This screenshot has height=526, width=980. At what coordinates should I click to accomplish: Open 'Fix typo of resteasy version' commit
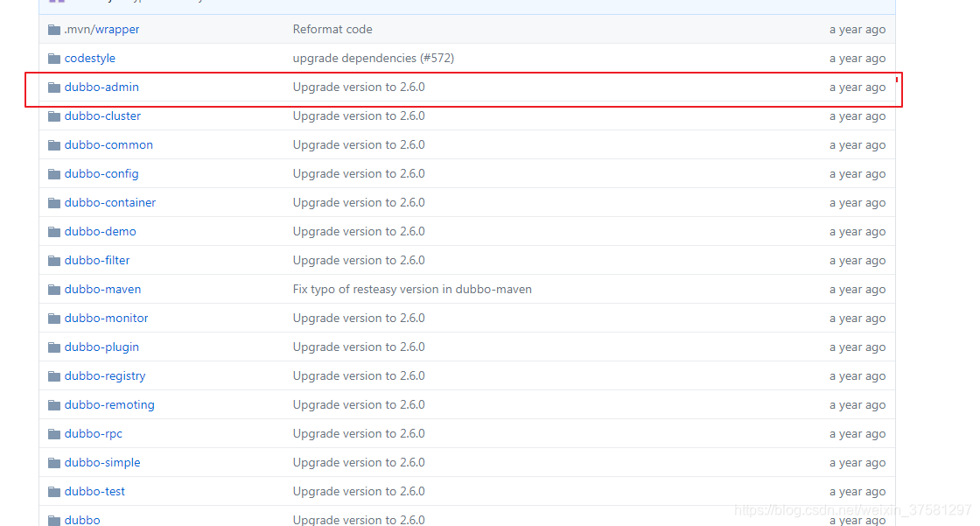(412, 289)
